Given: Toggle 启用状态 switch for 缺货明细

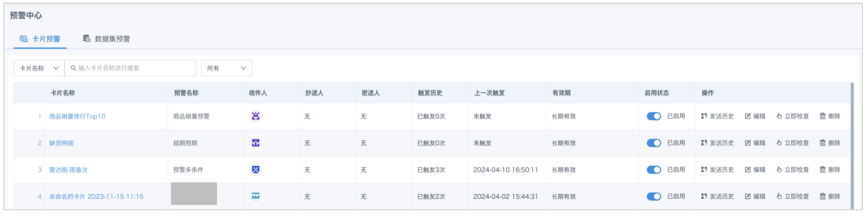Looking at the screenshot, I should click(654, 143).
